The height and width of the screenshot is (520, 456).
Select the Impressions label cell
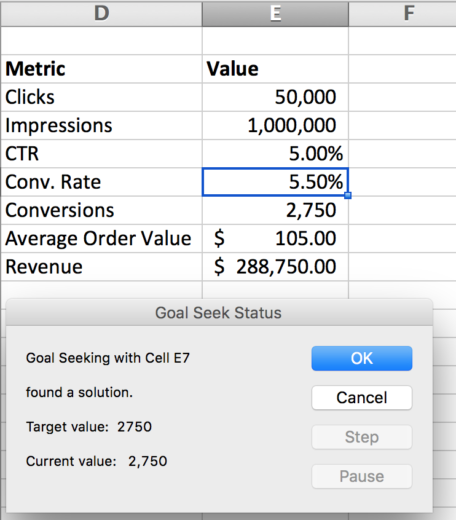point(101,126)
